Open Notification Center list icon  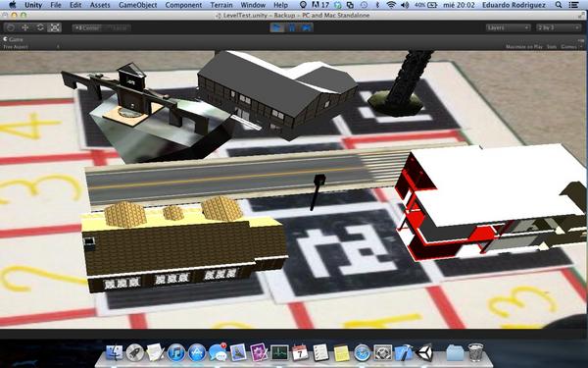[573, 5]
